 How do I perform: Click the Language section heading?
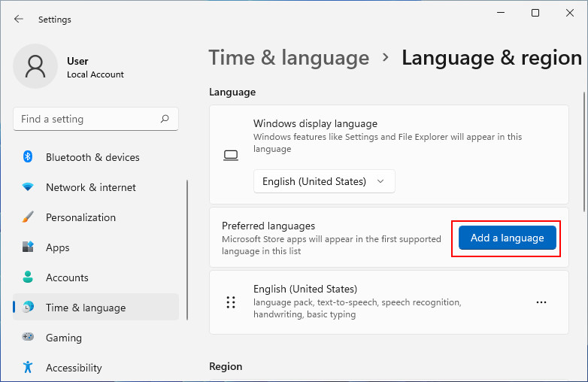click(232, 92)
